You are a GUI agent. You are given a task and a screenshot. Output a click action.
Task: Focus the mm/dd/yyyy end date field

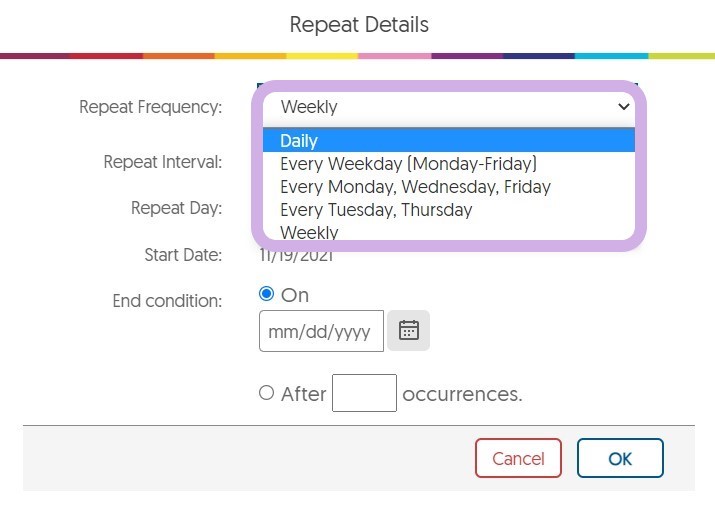click(321, 331)
